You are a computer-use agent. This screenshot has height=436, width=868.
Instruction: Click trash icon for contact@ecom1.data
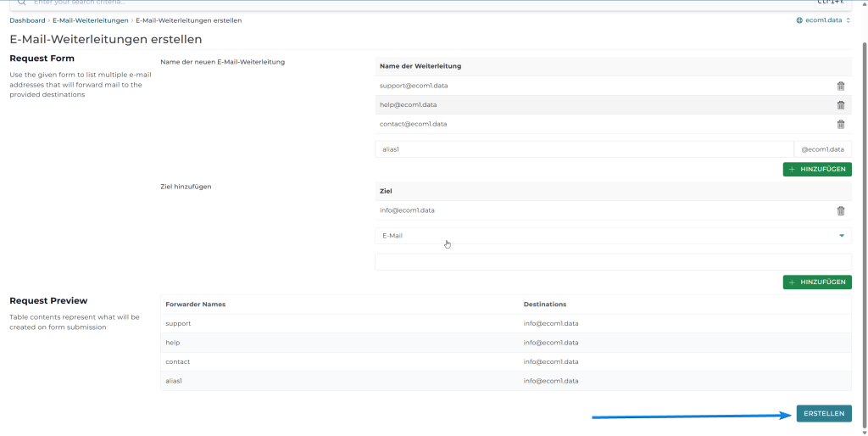(x=840, y=124)
